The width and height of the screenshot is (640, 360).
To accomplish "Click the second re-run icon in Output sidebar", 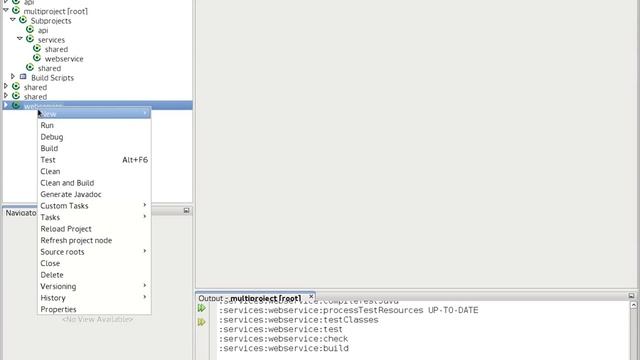I will click(x=202, y=322).
